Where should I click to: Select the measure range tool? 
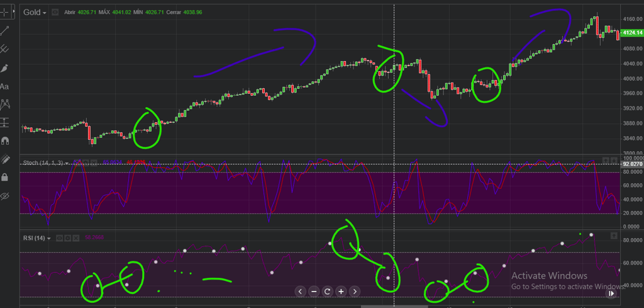tap(4, 123)
